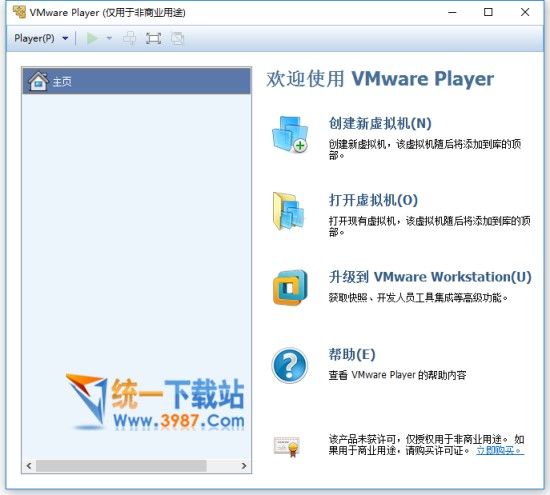Click the open virtual machine folder icon

[288, 211]
